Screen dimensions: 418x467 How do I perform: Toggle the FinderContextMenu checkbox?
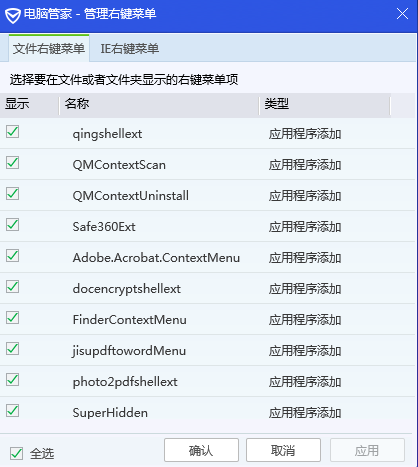tap(12, 318)
